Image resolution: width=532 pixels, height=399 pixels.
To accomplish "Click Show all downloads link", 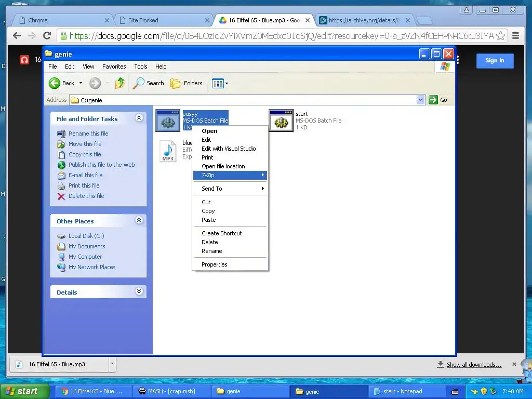I will click(x=474, y=365).
